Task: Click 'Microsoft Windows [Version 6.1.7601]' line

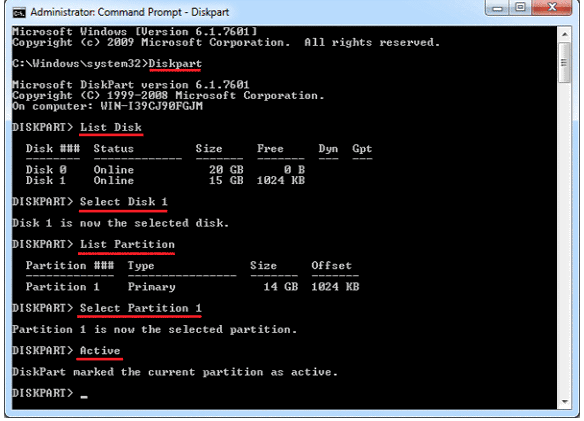Action: 134,32
